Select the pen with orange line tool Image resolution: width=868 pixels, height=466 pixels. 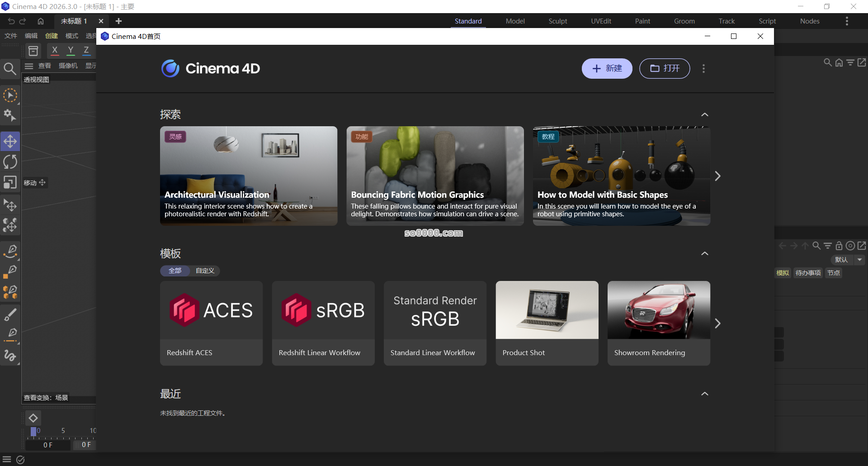pos(10,335)
